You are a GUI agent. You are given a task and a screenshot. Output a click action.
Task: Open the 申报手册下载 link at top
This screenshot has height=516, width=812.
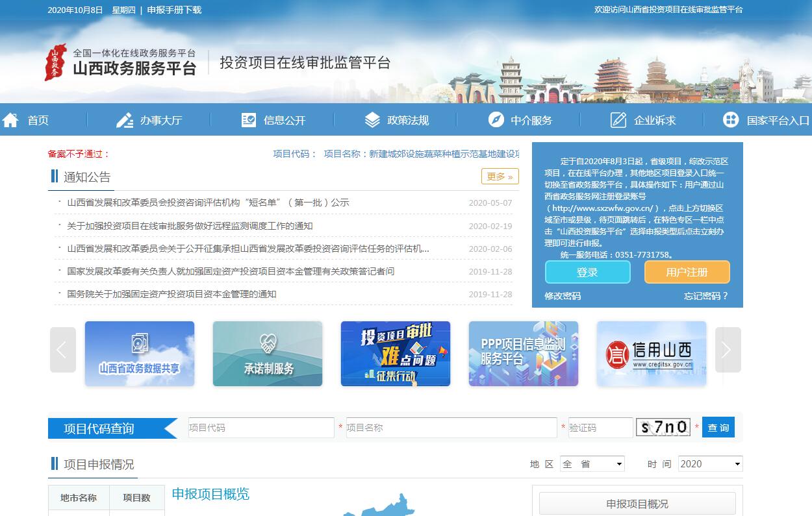174,10
